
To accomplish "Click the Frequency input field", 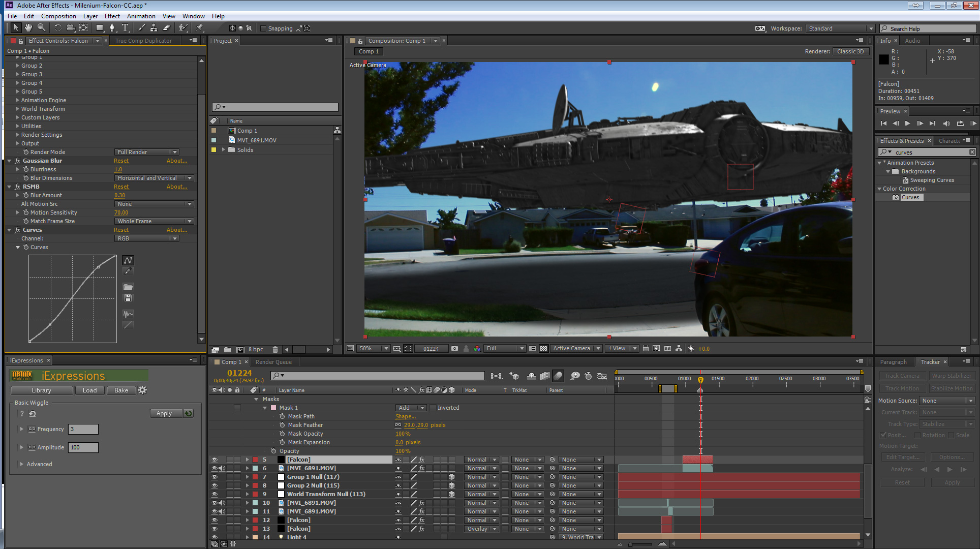I will (83, 429).
